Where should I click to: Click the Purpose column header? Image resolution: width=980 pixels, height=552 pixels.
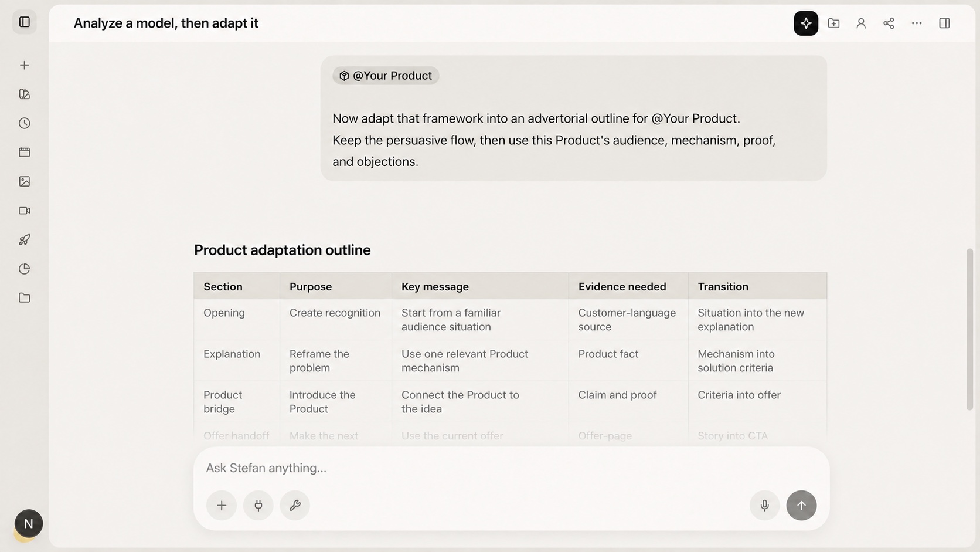point(336,286)
